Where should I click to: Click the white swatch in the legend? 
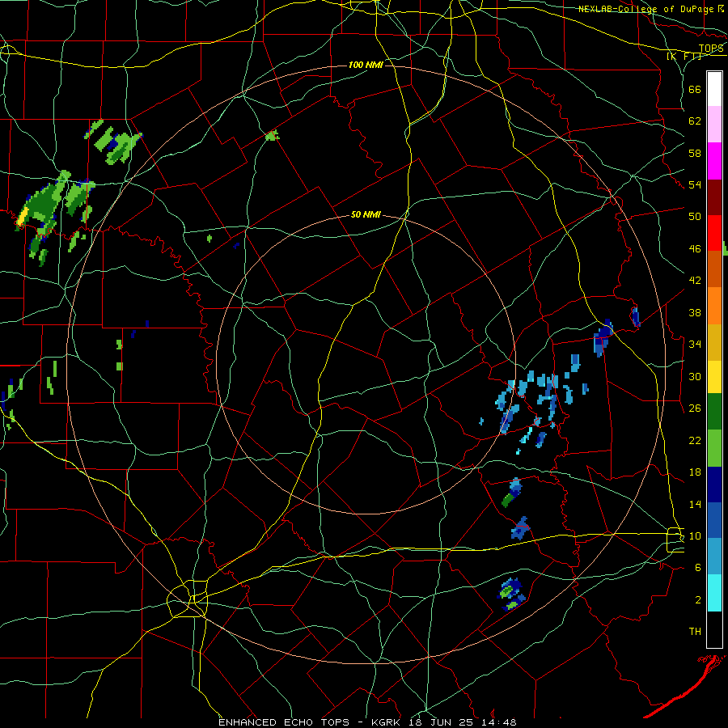point(714,89)
